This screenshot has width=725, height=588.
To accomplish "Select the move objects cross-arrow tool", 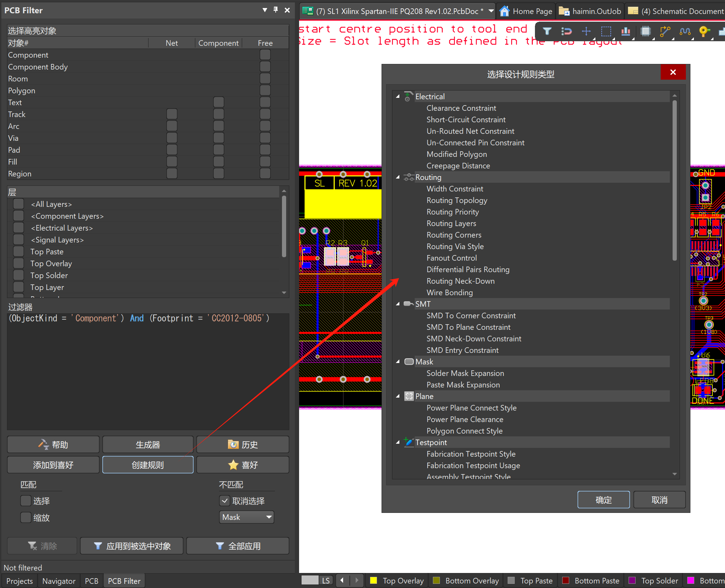I will point(586,31).
